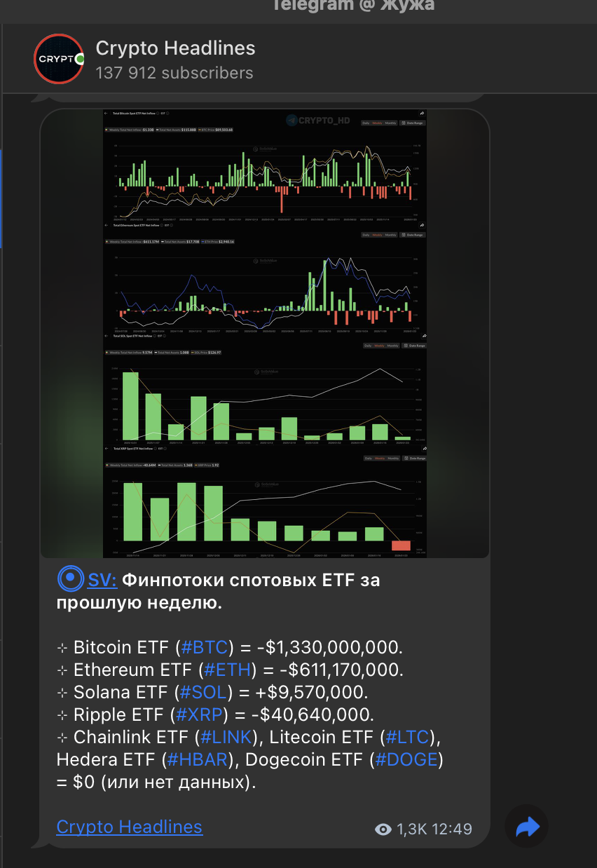Open the SV: link

click(x=102, y=581)
